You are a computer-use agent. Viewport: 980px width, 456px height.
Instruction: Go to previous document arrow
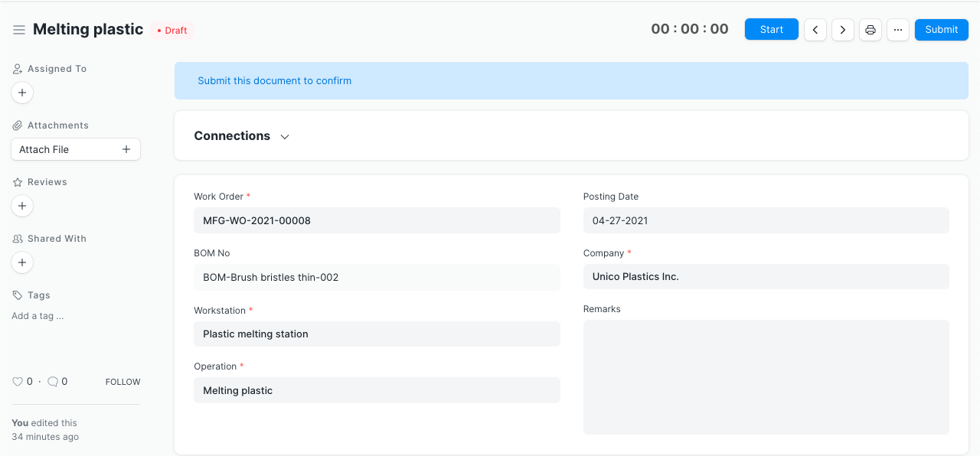click(815, 30)
